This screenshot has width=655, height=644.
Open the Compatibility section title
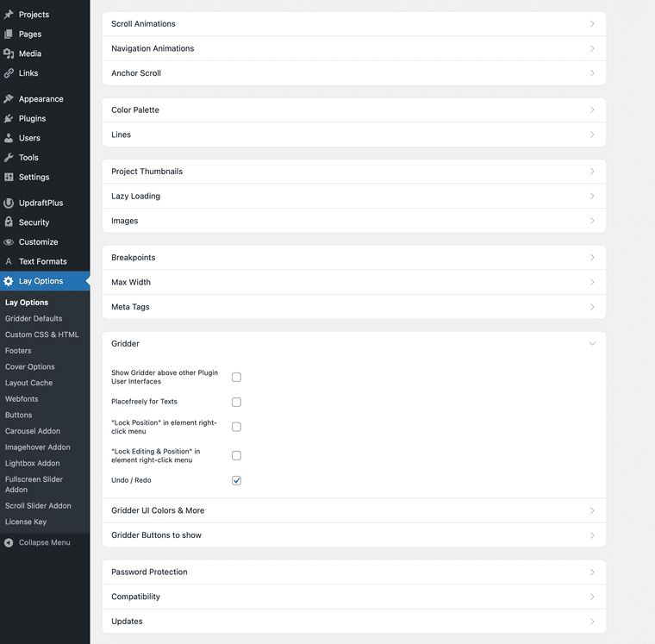tap(136, 597)
